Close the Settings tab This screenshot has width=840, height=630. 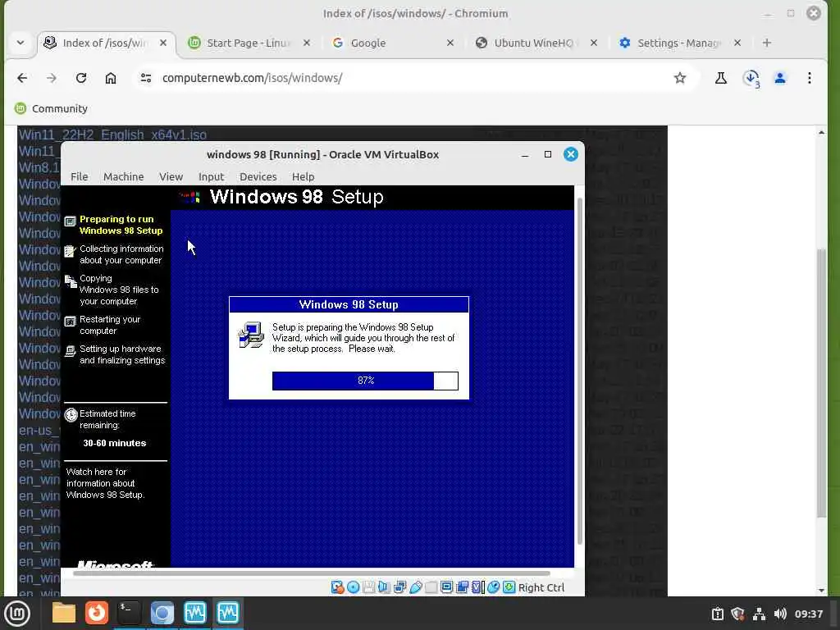pyautogui.click(x=737, y=43)
